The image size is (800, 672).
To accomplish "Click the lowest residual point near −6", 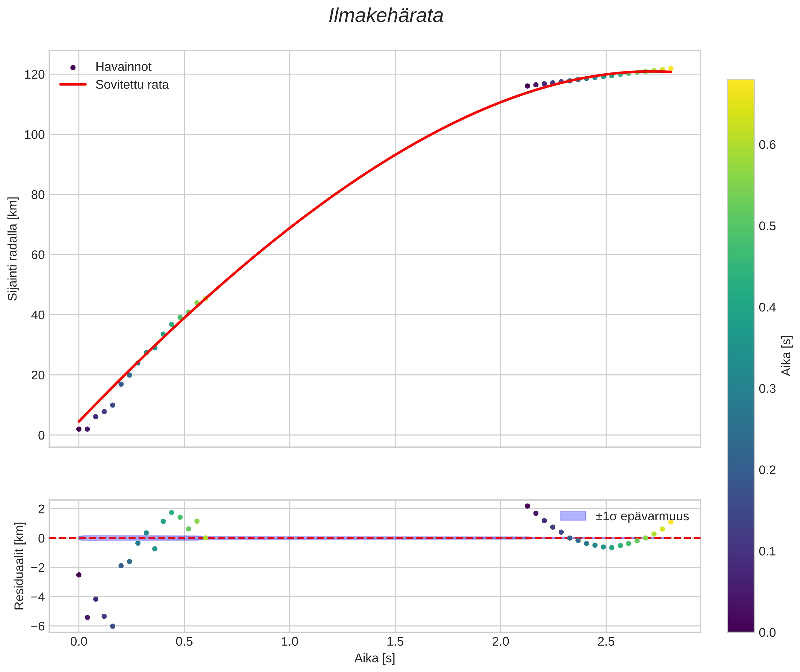I will (113, 626).
